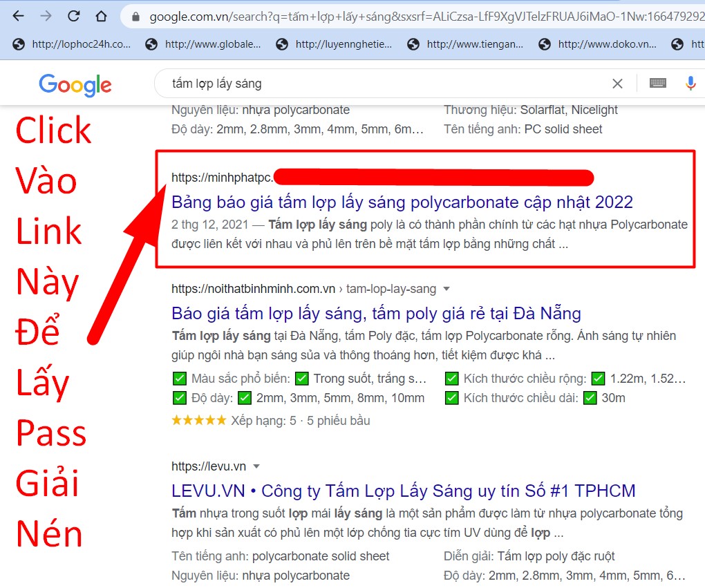
Task: Open the on-screen keyboard input tool
Action: coord(658,83)
